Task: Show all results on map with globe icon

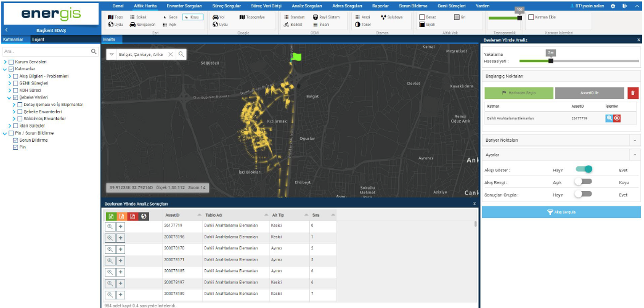Action: coord(144,216)
